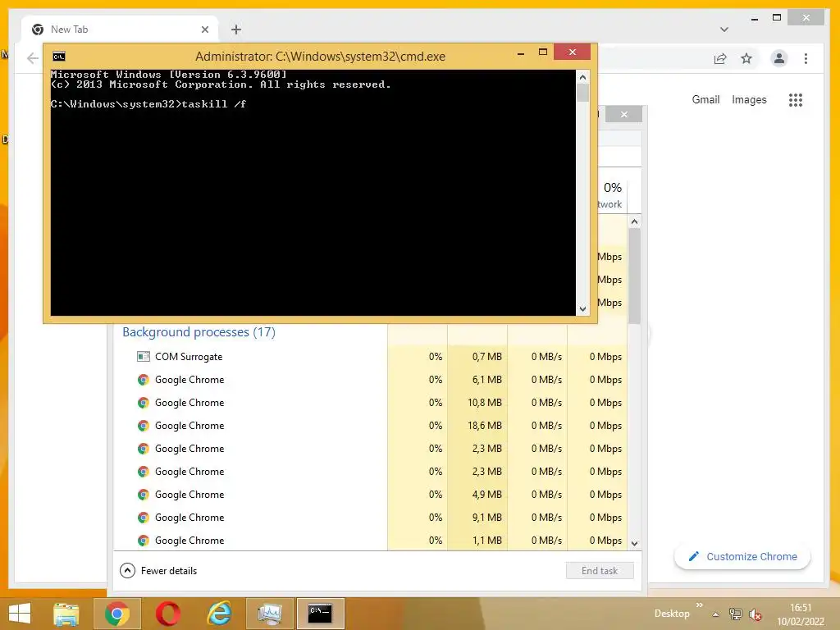Close the Task Manager window

pyautogui.click(x=623, y=114)
